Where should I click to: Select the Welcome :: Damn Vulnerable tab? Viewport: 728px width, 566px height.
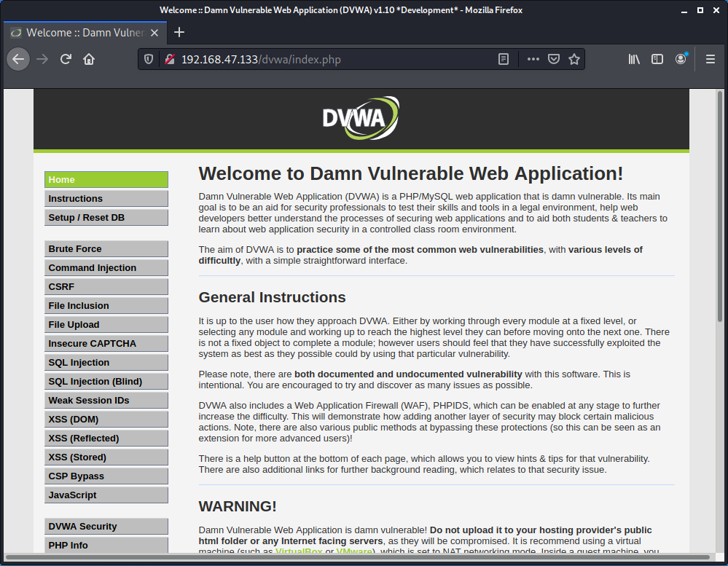click(84, 33)
